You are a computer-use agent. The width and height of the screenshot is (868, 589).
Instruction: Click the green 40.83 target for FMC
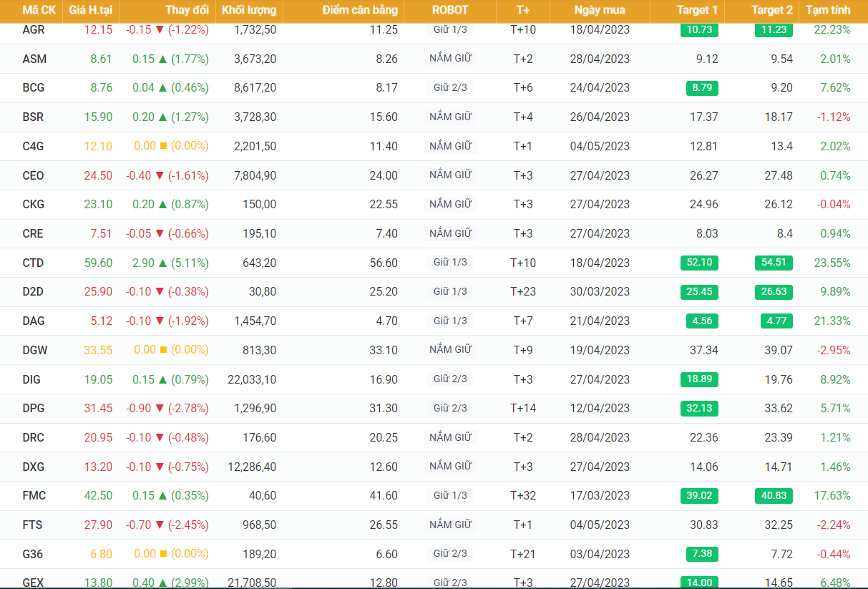click(x=774, y=495)
